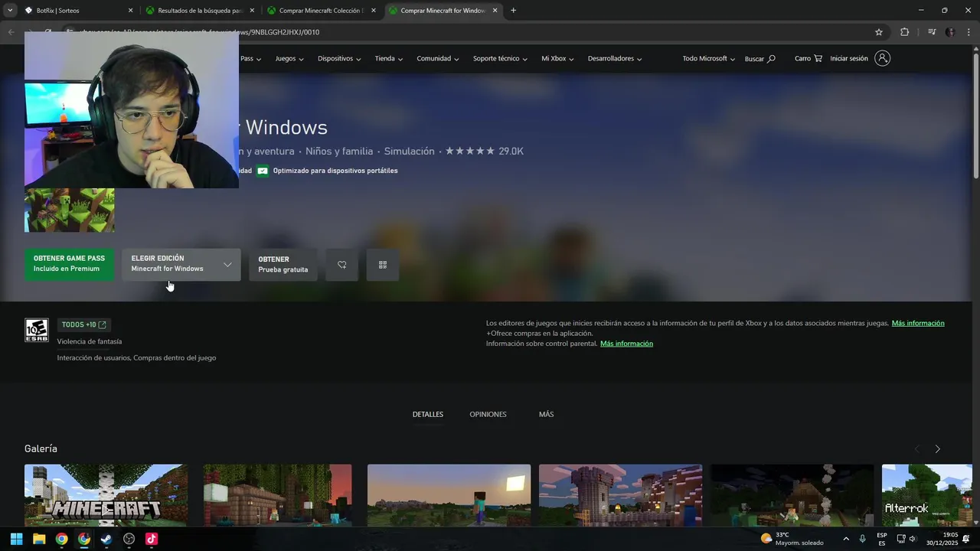Expand the Todo Microsoft menu
Viewport: 980px width, 551px height.
pos(709,58)
